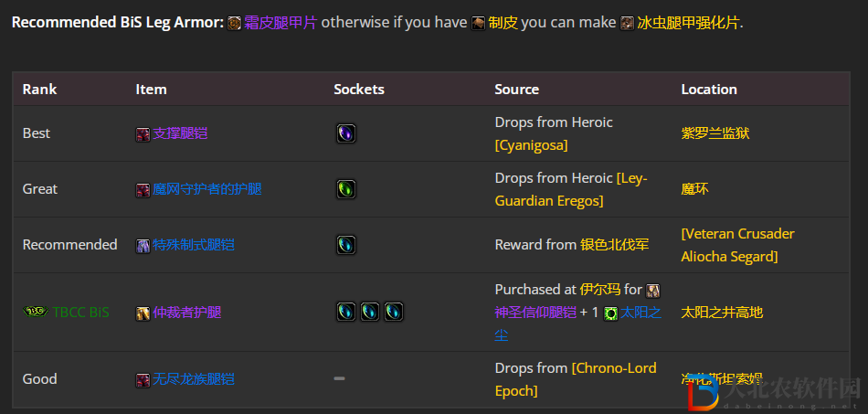The height and width of the screenshot is (414, 868).
Task: Click the Source column header
Action: [x=516, y=90]
